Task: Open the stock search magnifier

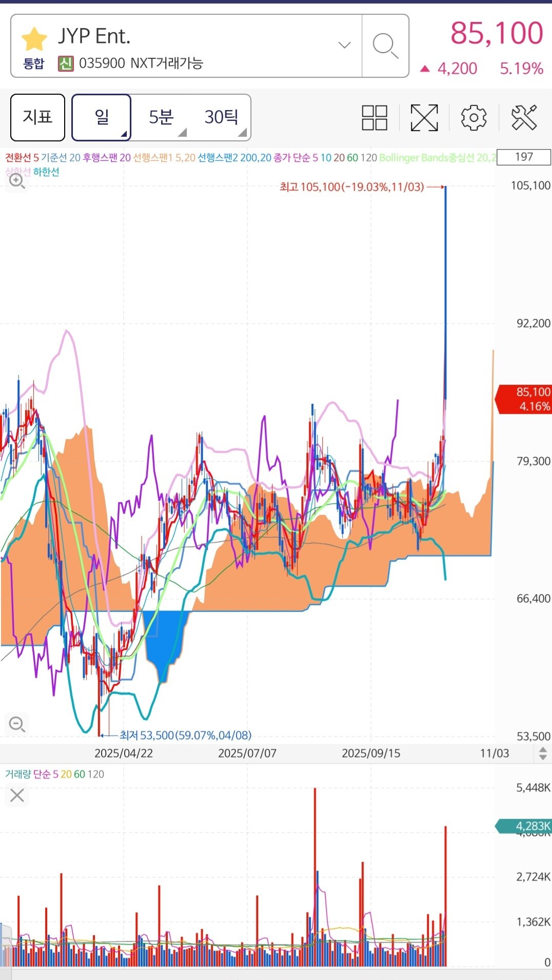Action: pyautogui.click(x=385, y=46)
